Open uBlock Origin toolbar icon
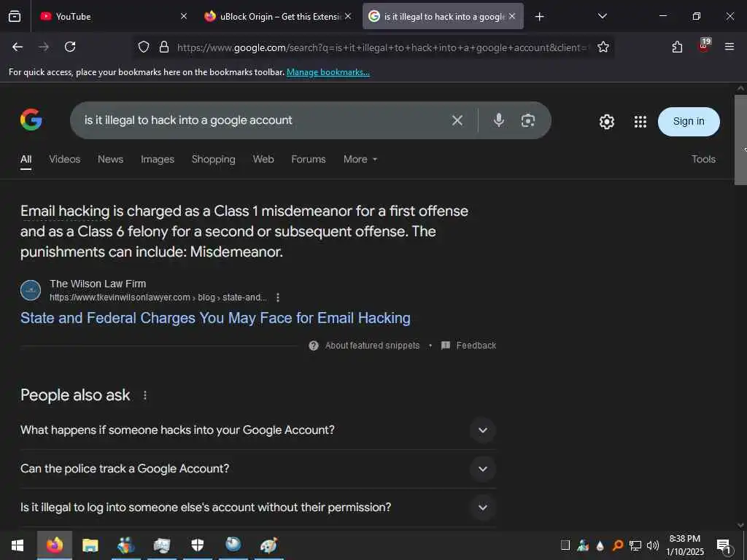Image resolution: width=747 pixels, height=560 pixels. (704, 46)
